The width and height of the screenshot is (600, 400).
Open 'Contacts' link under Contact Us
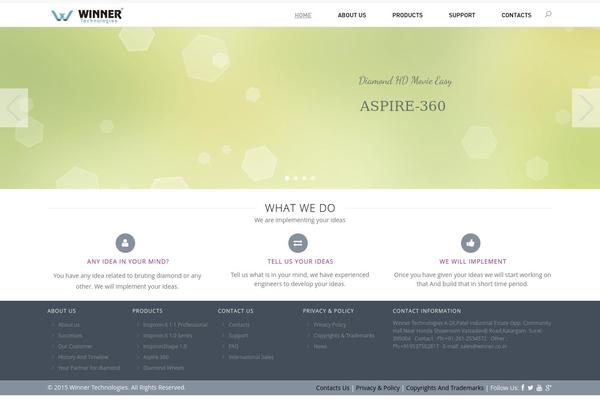pyautogui.click(x=239, y=325)
